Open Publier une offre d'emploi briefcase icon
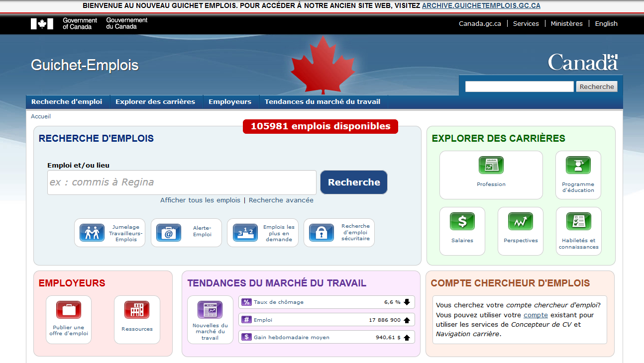The image size is (644, 363). [69, 310]
